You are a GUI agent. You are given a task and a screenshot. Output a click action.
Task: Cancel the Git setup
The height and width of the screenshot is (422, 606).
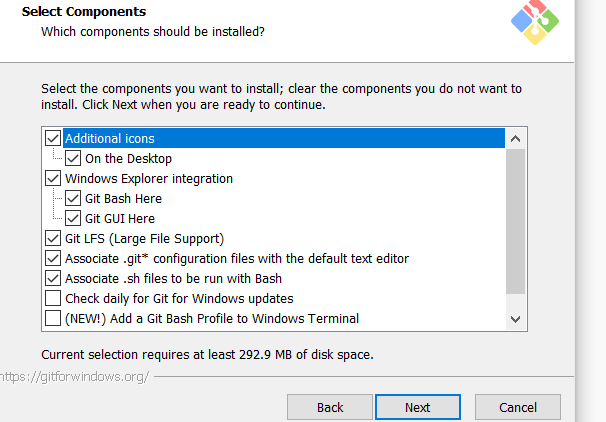click(x=517, y=407)
